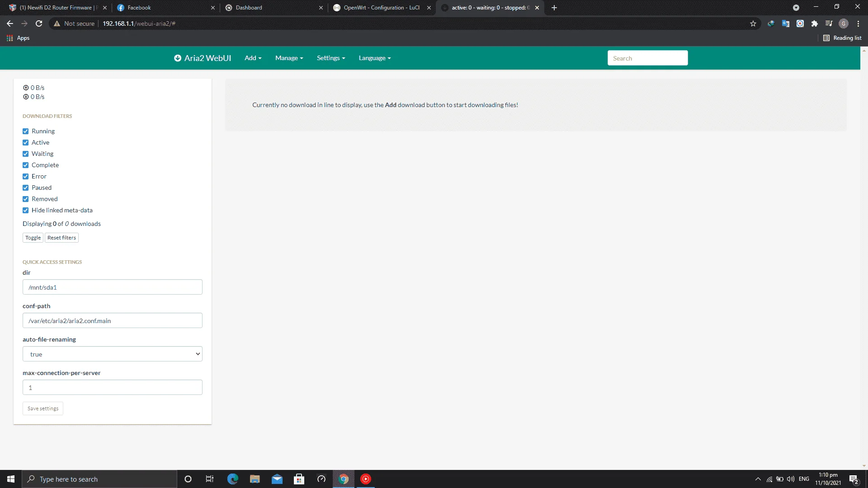Open the Windows Start menu

[x=11, y=479]
